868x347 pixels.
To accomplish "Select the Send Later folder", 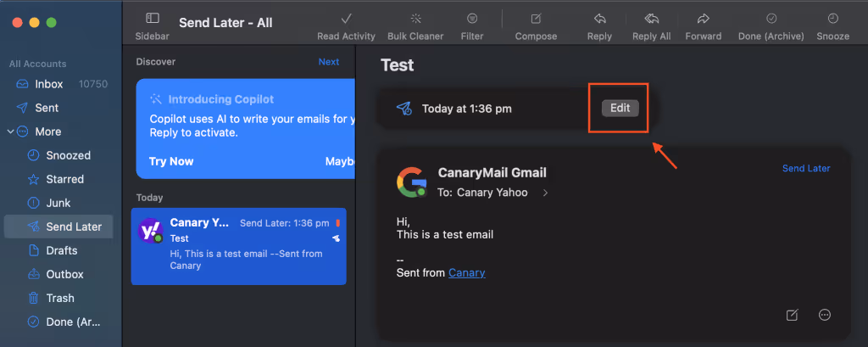I will coord(58,227).
